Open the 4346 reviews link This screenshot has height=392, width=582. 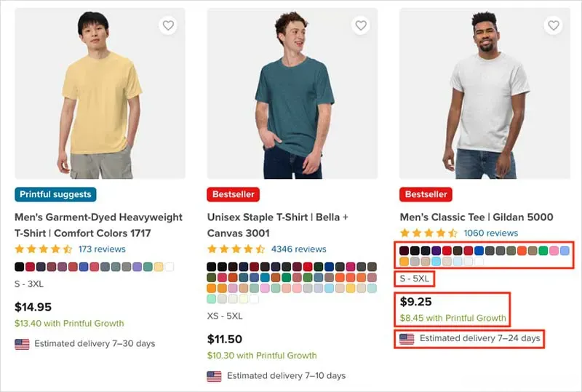tap(298, 249)
